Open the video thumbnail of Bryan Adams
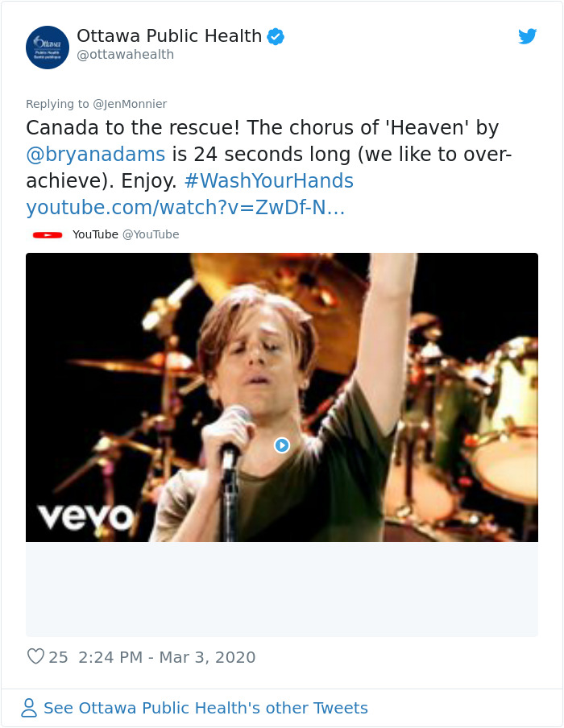 [x=282, y=444]
